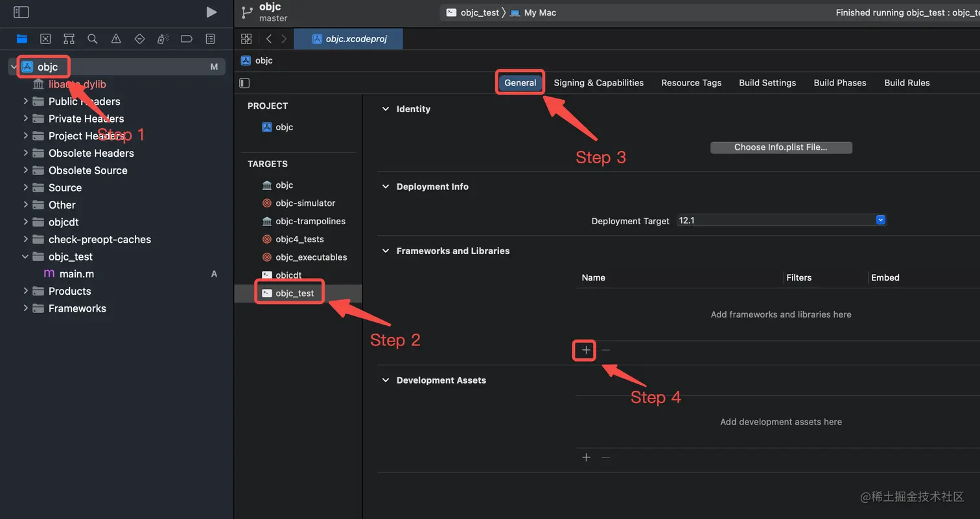The width and height of the screenshot is (980, 519).
Task: Switch to the Resource Tags tab
Action: [x=692, y=82]
